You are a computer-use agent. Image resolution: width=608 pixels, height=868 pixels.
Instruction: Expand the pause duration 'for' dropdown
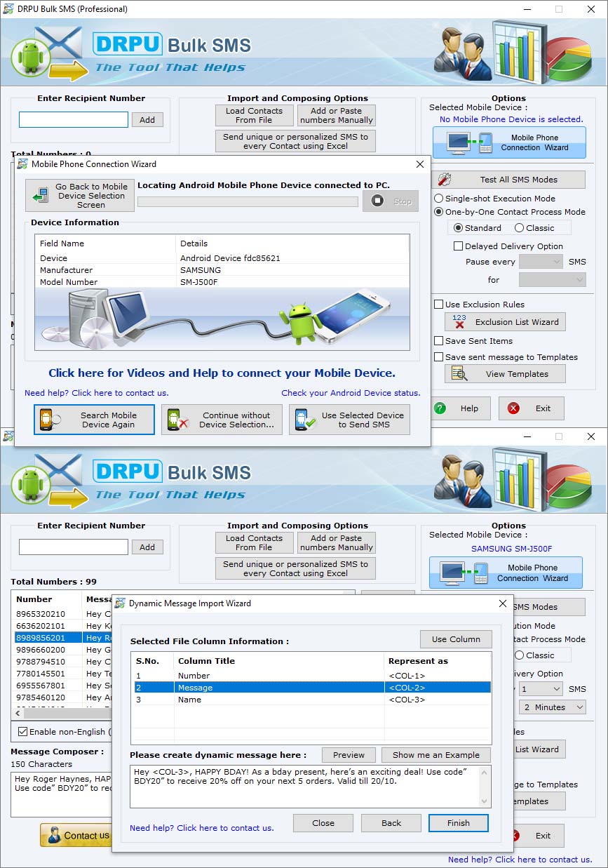pyautogui.click(x=552, y=279)
